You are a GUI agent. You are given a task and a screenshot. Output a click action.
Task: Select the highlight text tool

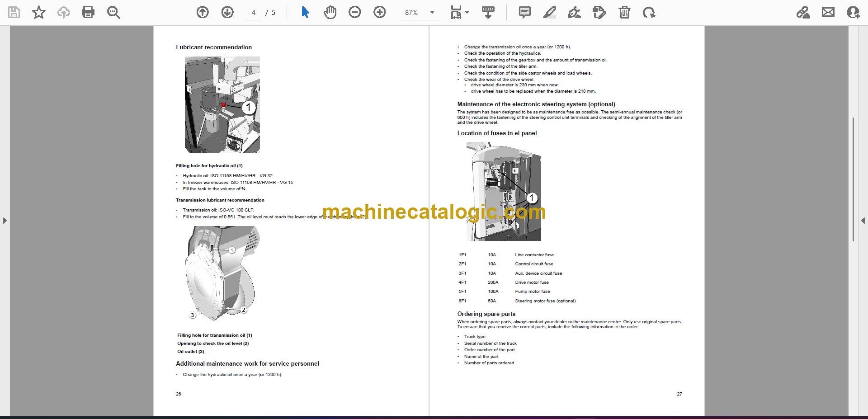[x=549, y=12]
